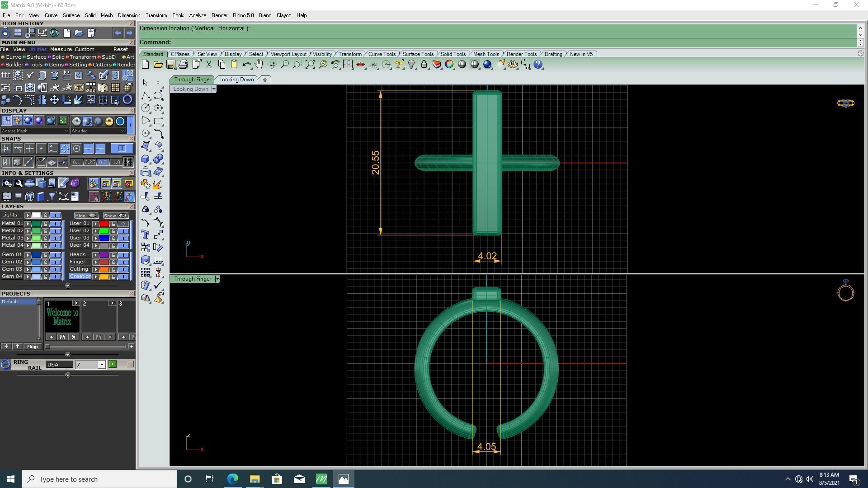Click the Pan hand tool icon

click(x=259, y=65)
